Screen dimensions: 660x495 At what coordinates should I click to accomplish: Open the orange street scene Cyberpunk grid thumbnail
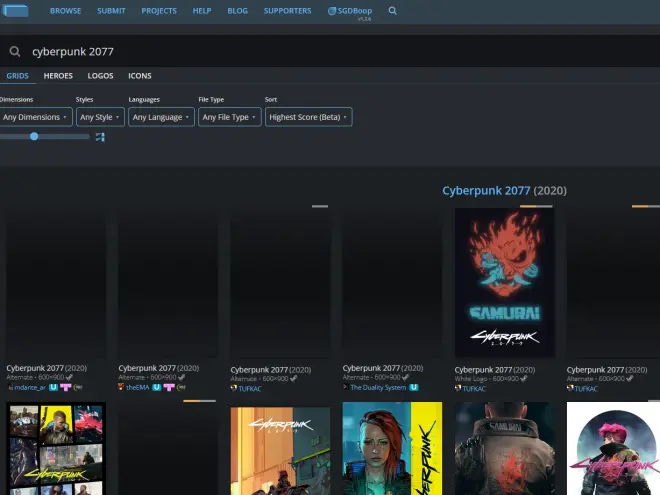pos(280,449)
